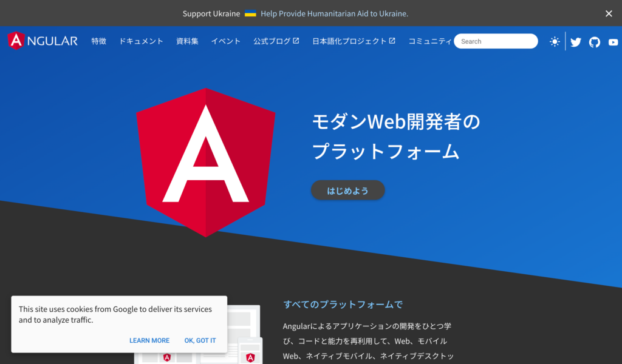Select 資料集 in the navigation bar
Screen dimensions: 622x364
[187, 41]
